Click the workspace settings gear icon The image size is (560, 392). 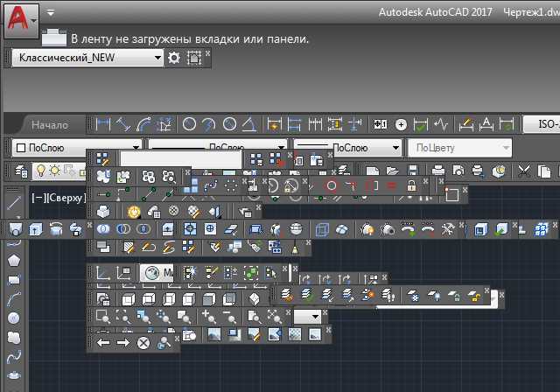(x=174, y=57)
